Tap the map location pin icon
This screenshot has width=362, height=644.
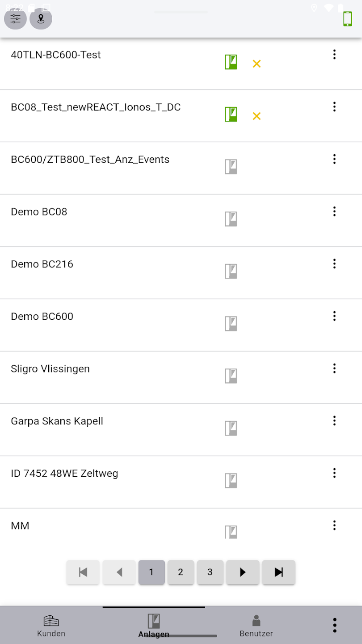[x=41, y=19]
